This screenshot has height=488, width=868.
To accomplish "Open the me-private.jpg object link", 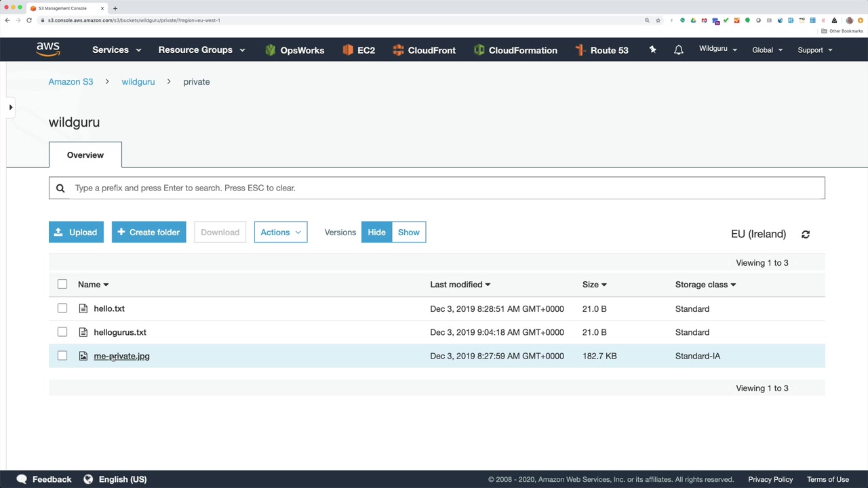I will (x=121, y=357).
